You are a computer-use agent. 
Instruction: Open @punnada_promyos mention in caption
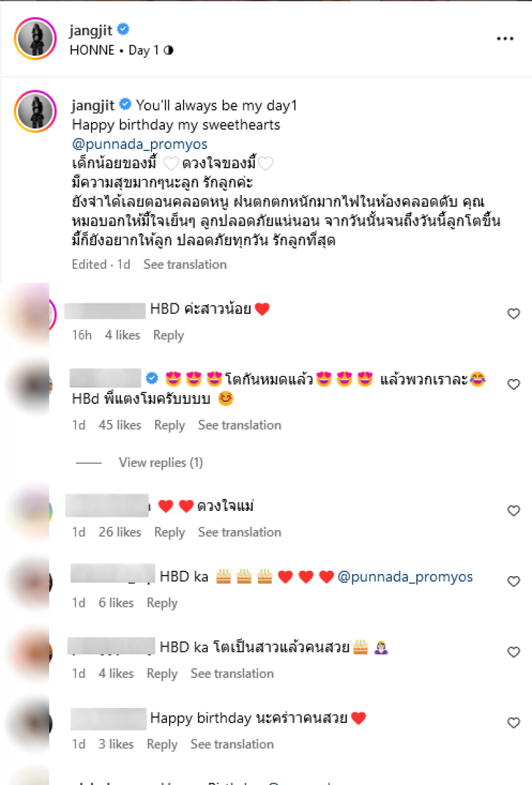pos(139,144)
